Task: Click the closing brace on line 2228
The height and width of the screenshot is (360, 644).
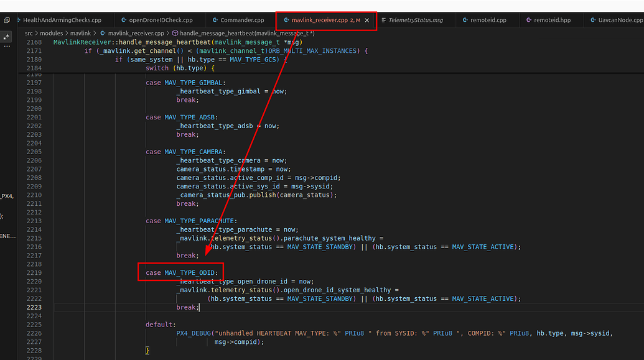Action: (147, 351)
